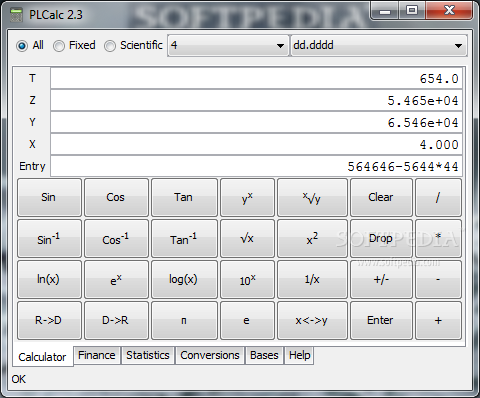This screenshot has width=480, height=398.
Task: Click the e to the x button
Action: 116,279
